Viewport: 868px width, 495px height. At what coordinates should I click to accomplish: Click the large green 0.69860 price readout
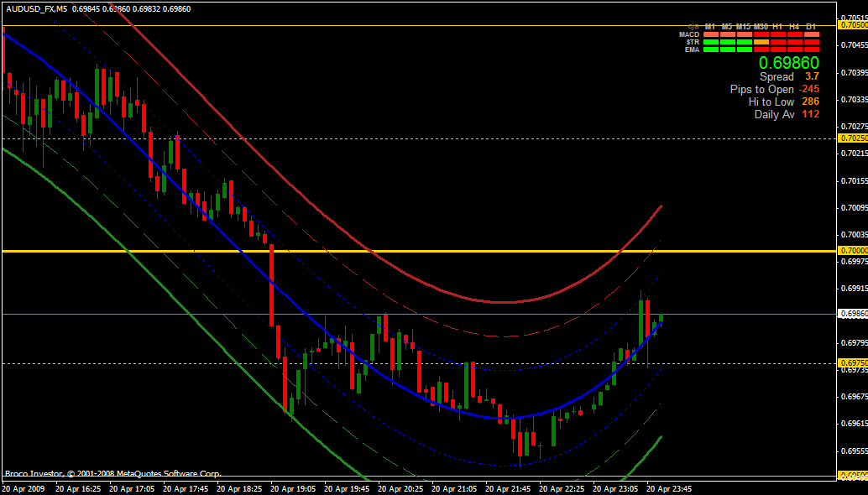[x=789, y=62]
